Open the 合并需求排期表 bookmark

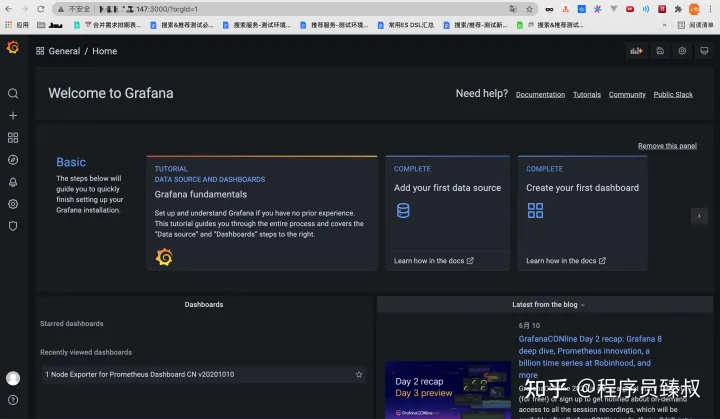pos(108,25)
